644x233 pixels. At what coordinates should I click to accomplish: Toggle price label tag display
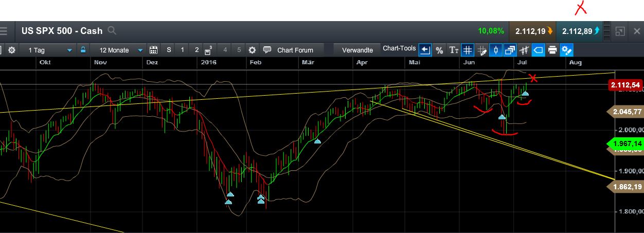(x=538, y=50)
